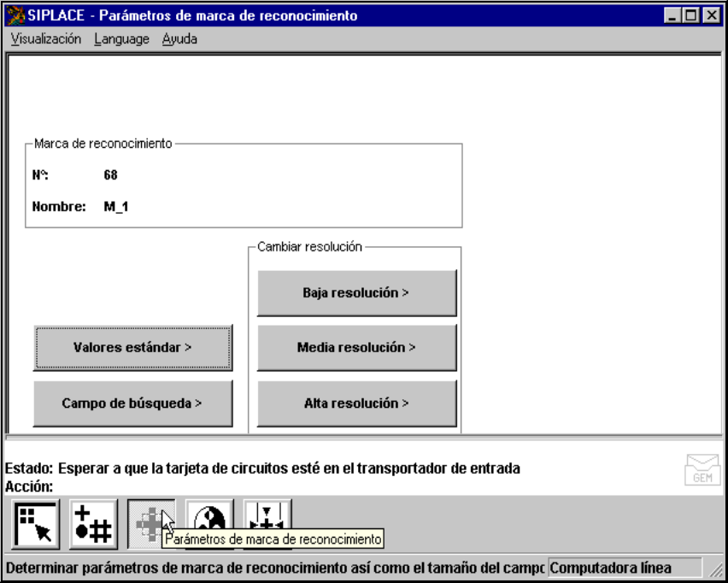Click the status bar description starting with Determinar
Image resolution: width=728 pixels, height=583 pixels.
[274, 568]
